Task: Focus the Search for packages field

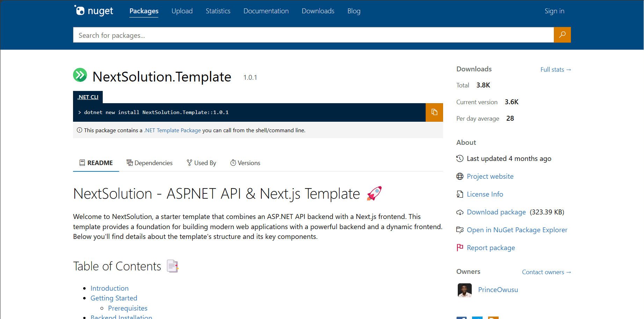Action: coord(313,35)
